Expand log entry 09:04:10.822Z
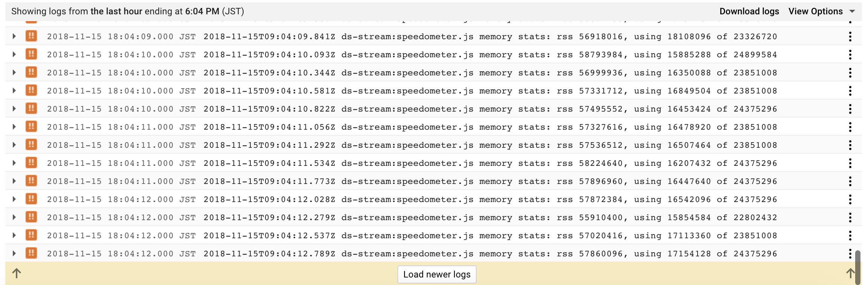868x285 pixels. point(14,109)
